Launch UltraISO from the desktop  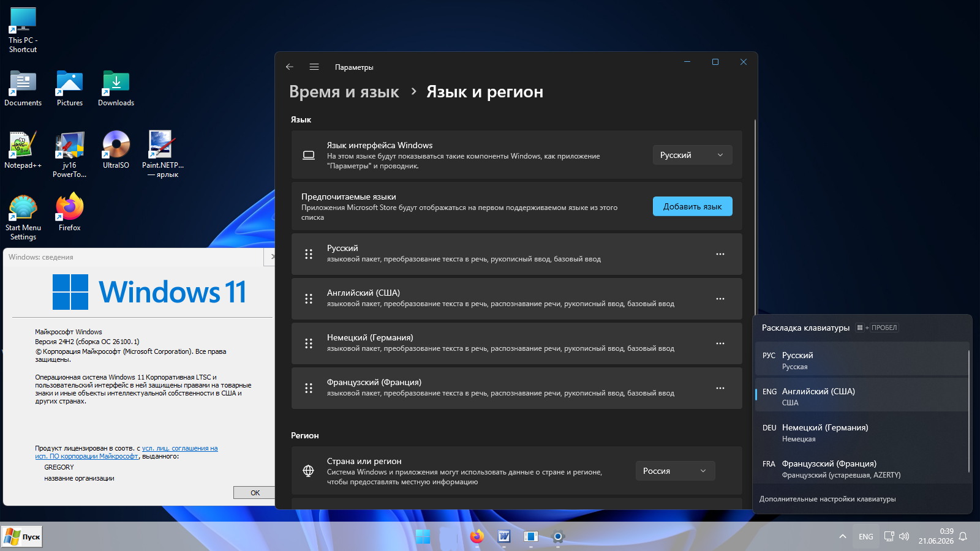116,149
